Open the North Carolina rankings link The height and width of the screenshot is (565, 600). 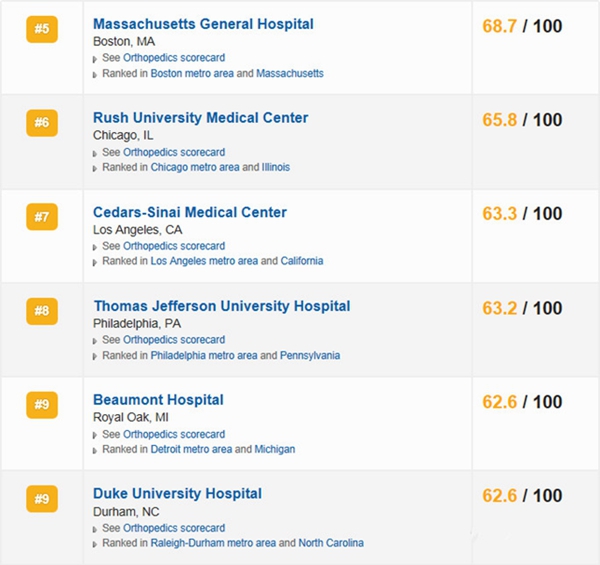(x=331, y=543)
